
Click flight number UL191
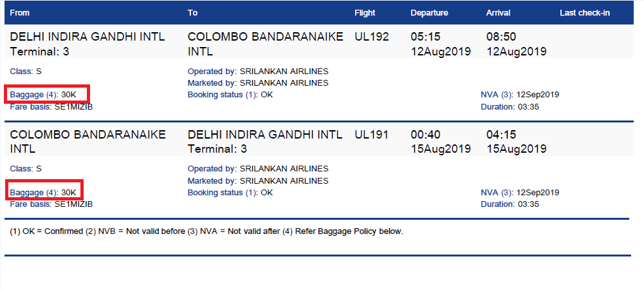click(x=372, y=135)
